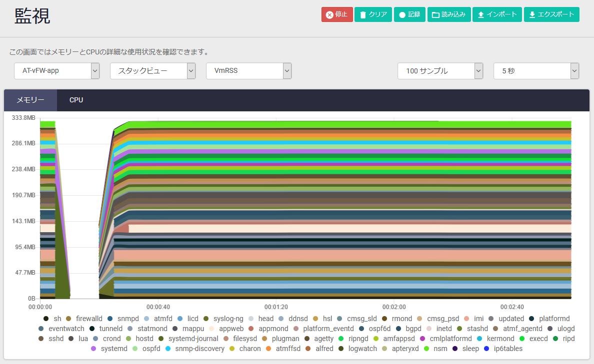The height and width of the screenshot is (364, 594).
Task: Open the AT-vFW-app device dropdown
Action: point(57,71)
